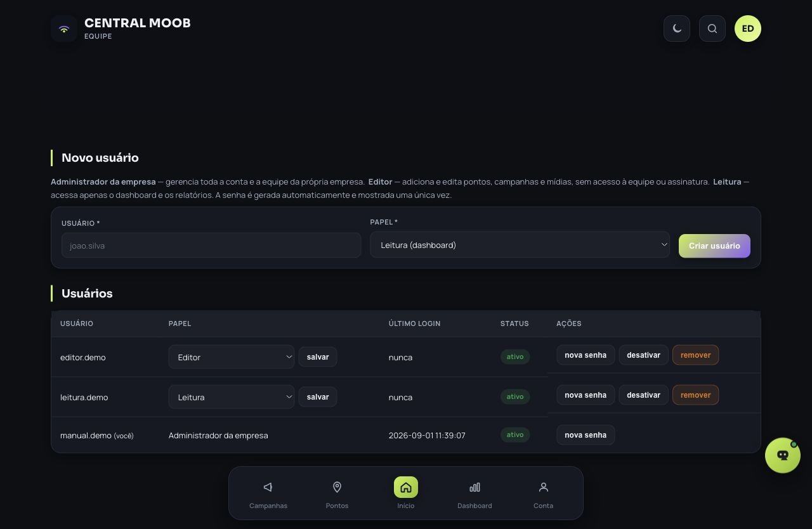The height and width of the screenshot is (529, 812).
Task: Click the ativo status badge for editor.demo
Action: [x=515, y=356]
